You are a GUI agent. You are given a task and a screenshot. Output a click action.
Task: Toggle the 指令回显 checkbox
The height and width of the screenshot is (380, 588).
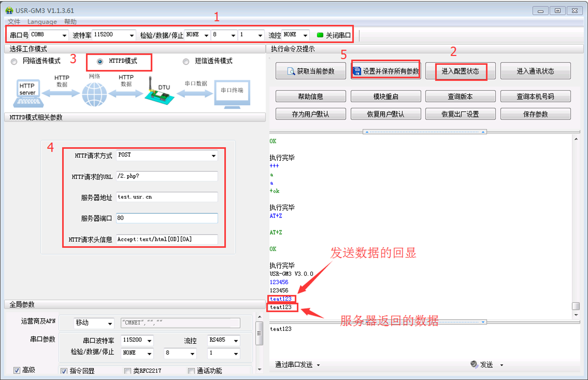point(64,371)
